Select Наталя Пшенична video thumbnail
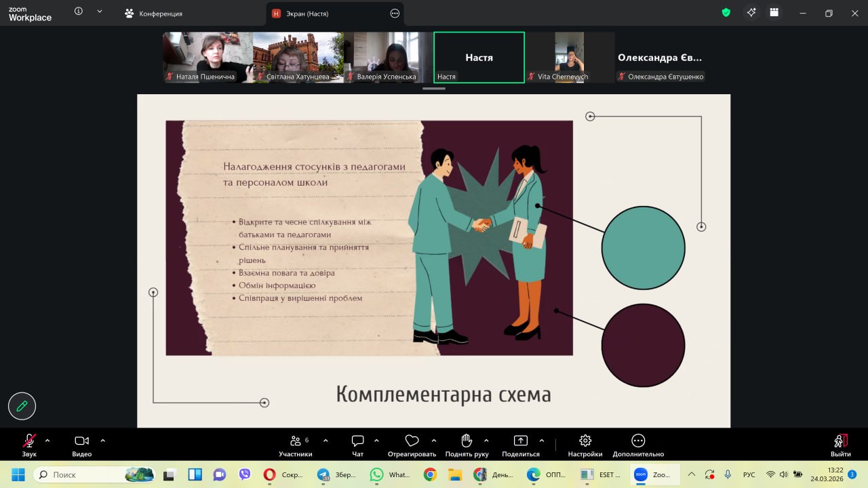This screenshot has width=868, height=488. click(208, 58)
